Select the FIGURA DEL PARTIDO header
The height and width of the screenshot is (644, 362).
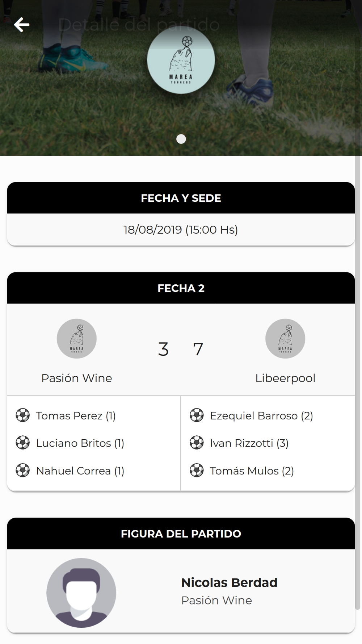coord(181,534)
